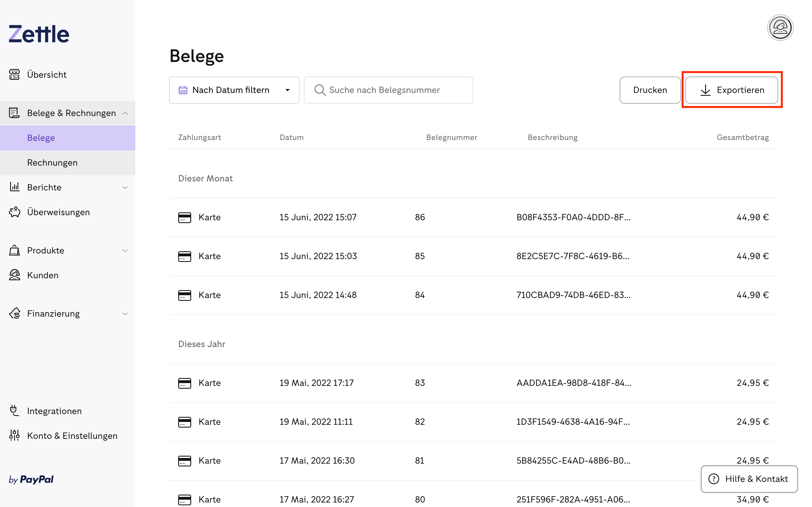Click the Übersicht store icon

click(14, 74)
